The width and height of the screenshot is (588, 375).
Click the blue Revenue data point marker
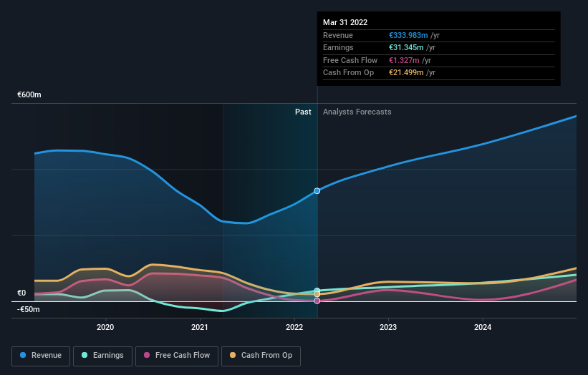pos(317,191)
